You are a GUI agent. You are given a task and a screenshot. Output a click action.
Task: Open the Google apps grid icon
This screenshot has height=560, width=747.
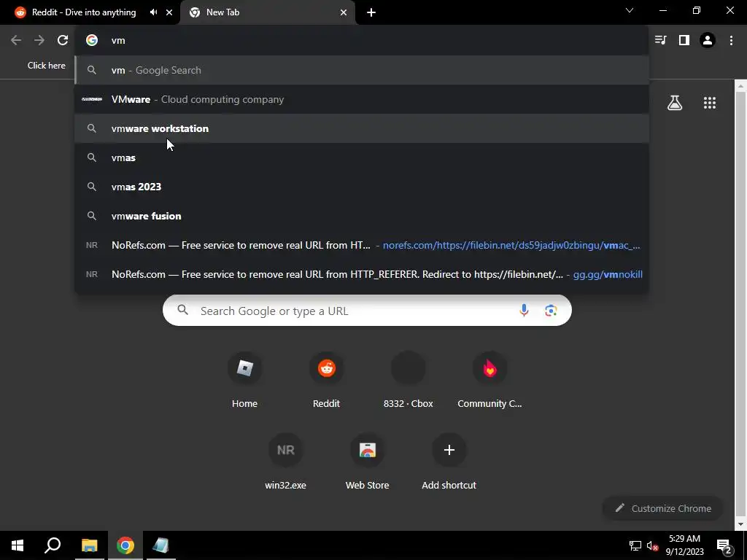(x=710, y=103)
